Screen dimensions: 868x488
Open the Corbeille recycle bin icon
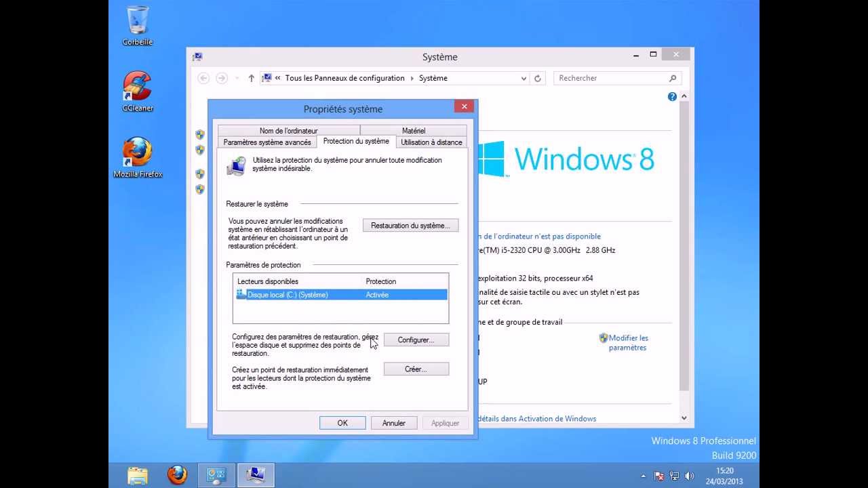tap(138, 26)
